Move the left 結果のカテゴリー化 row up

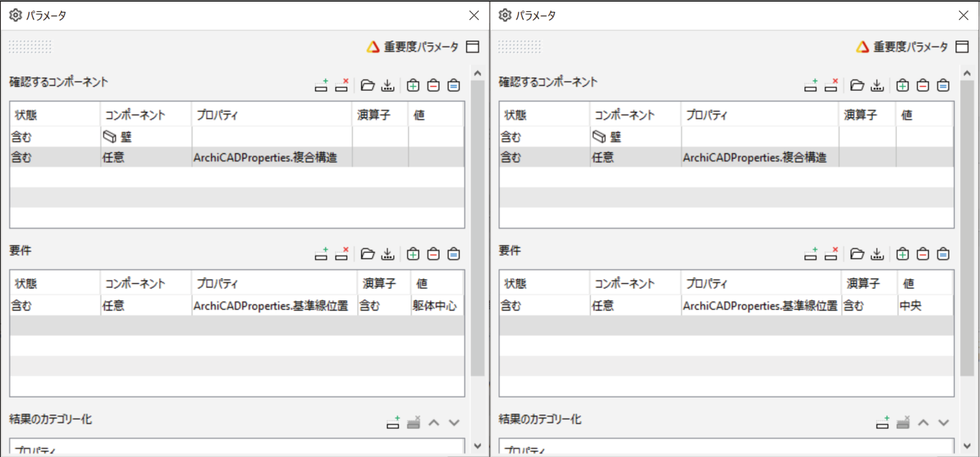434,422
